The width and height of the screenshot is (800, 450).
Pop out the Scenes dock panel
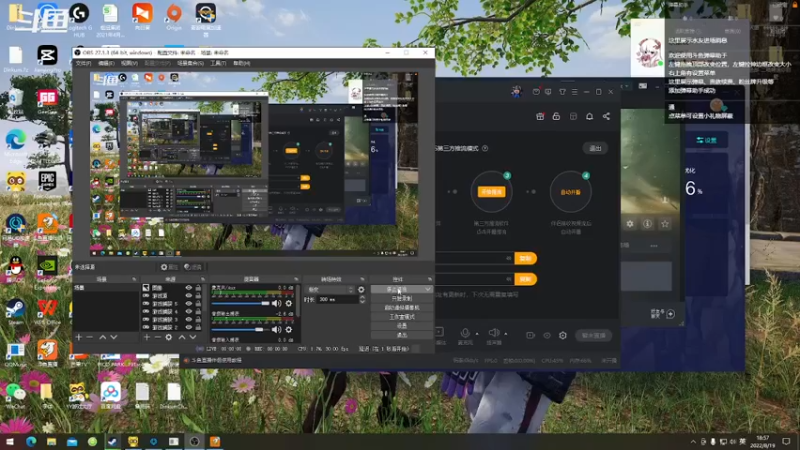coord(134,279)
